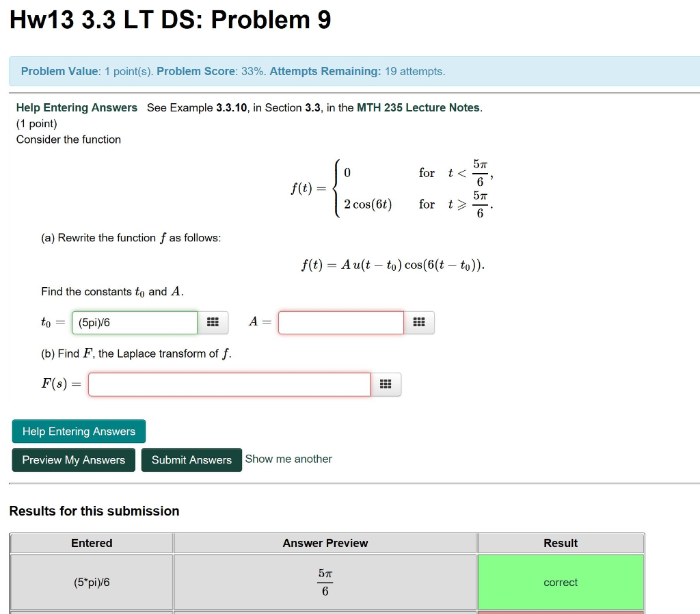
Task: Click inside the F(s) input field
Action: tap(229, 384)
